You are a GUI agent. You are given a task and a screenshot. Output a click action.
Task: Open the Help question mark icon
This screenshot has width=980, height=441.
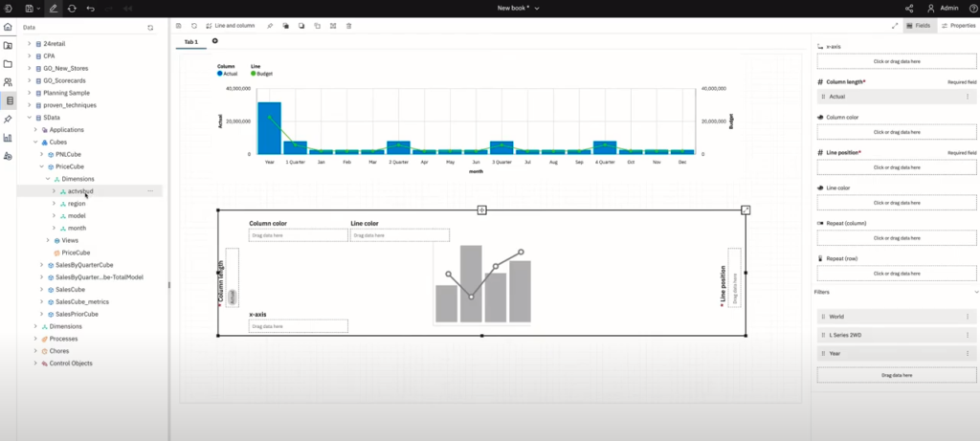pos(972,8)
